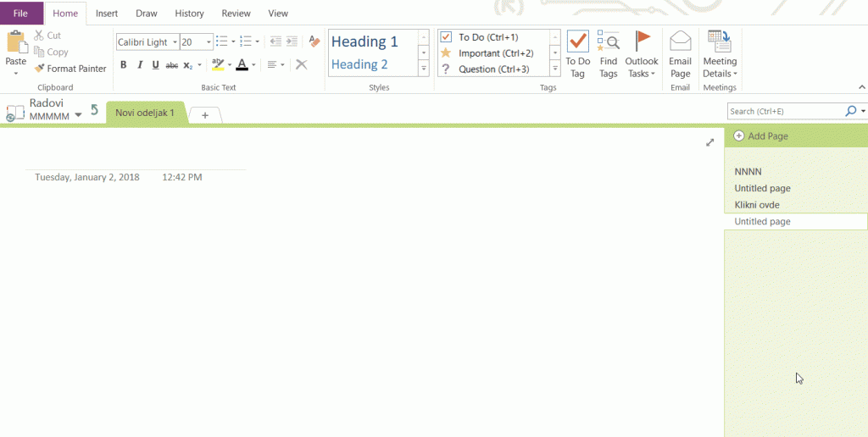Activate the Format Painter brush
This screenshot has width=868, height=437.
[x=70, y=69]
